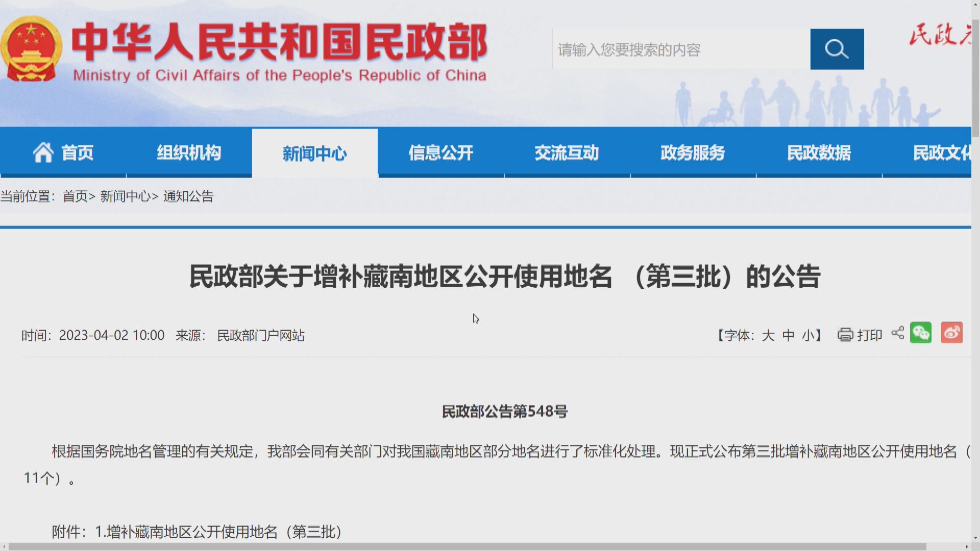
Task: Share the article to WeChat
Action: (920, 333)
